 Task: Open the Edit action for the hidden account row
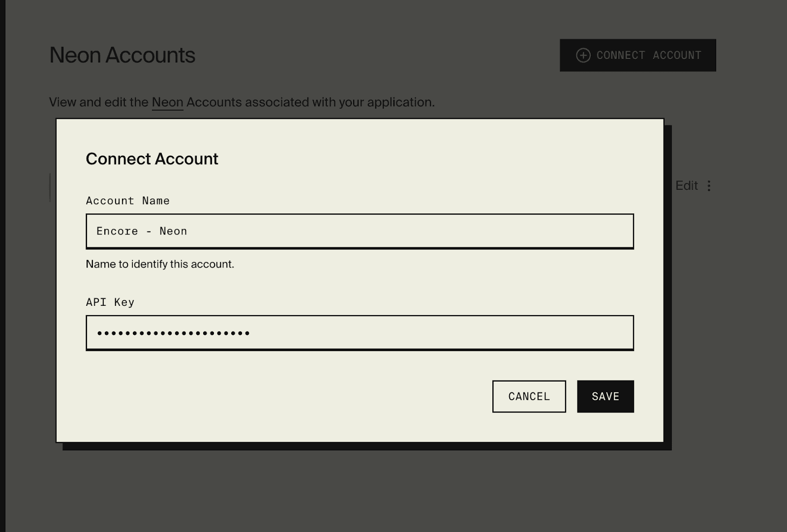click(687, 185)
